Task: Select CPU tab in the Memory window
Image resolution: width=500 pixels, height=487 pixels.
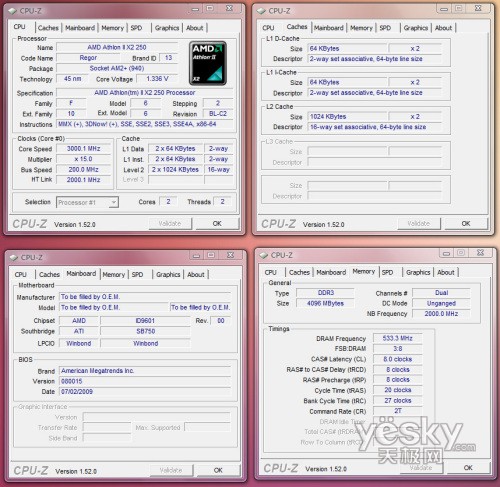Action: [x=271, y=273]
